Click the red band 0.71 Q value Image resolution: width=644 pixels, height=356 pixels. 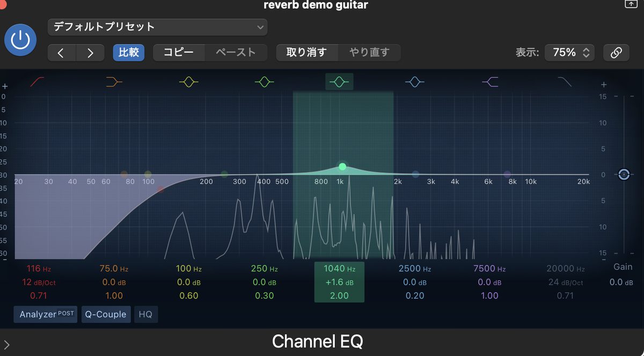[x=39, y=296]
